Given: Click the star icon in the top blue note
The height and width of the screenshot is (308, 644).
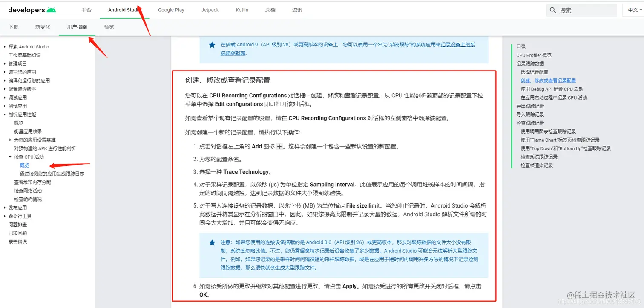Looking at the screenshot, I should click(x=212, y=45).
